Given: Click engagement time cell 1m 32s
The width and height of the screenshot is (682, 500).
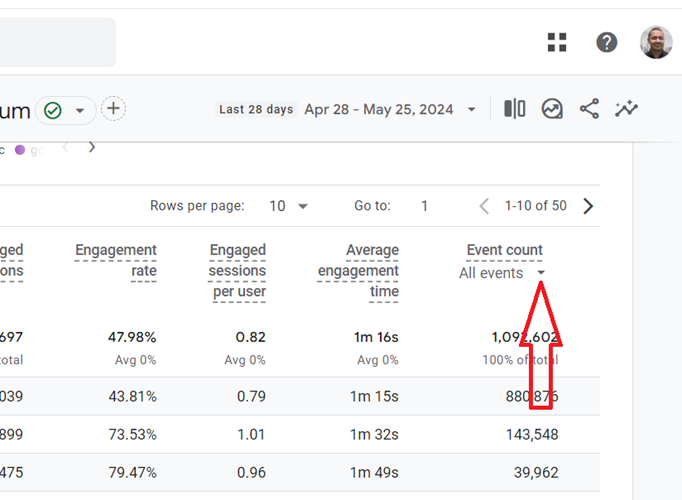Looking at the screenshot, I should [374, 434].
